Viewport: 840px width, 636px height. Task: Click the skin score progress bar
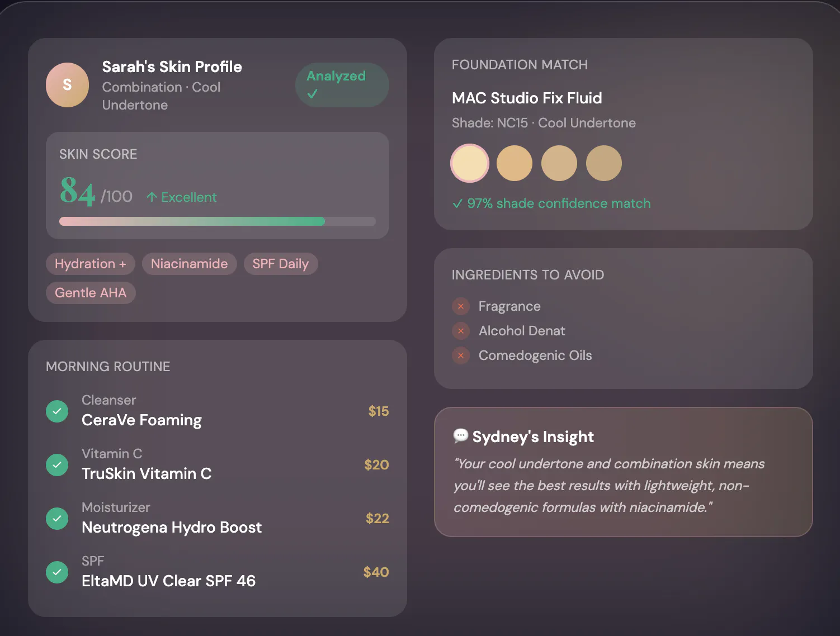point(218,221)
